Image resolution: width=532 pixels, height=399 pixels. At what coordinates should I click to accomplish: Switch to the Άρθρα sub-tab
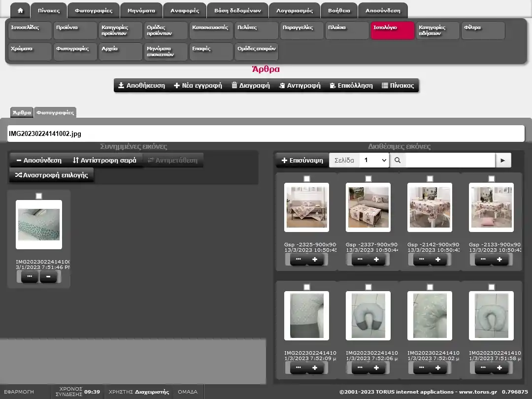(x=22, y=112)
